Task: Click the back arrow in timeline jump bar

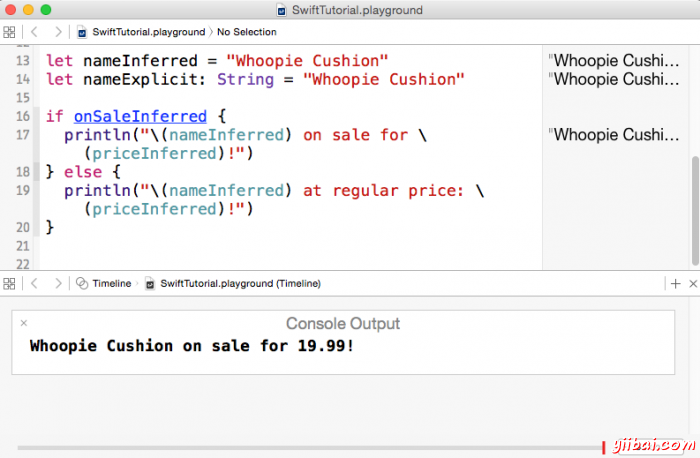Action: click(x=33, y=284)
